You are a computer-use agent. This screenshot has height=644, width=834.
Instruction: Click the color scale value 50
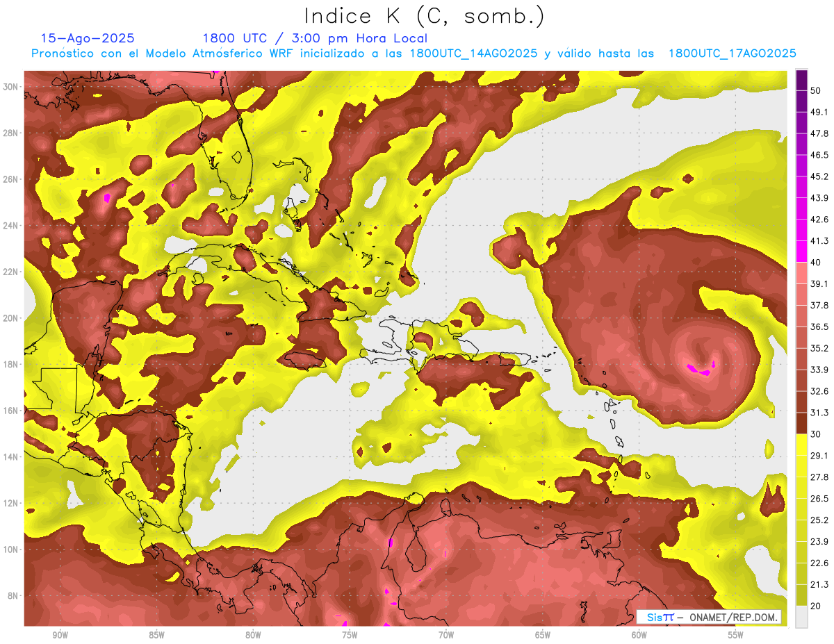816,90
